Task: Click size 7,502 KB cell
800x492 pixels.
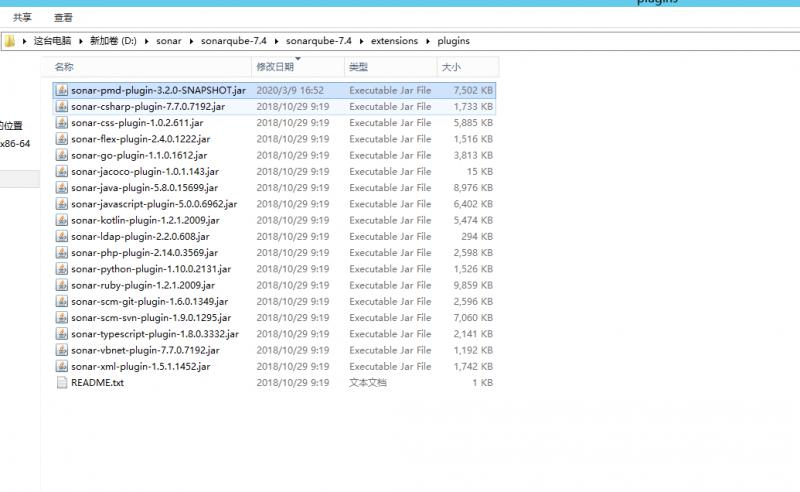Action: pos(473,90)
